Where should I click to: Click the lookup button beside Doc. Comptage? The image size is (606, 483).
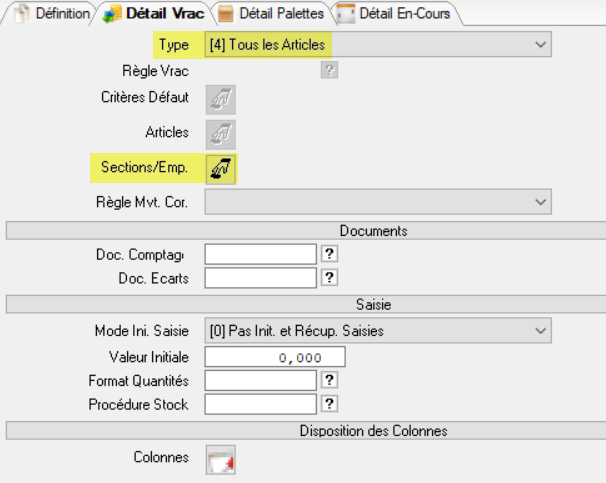[x=329, y=254]
